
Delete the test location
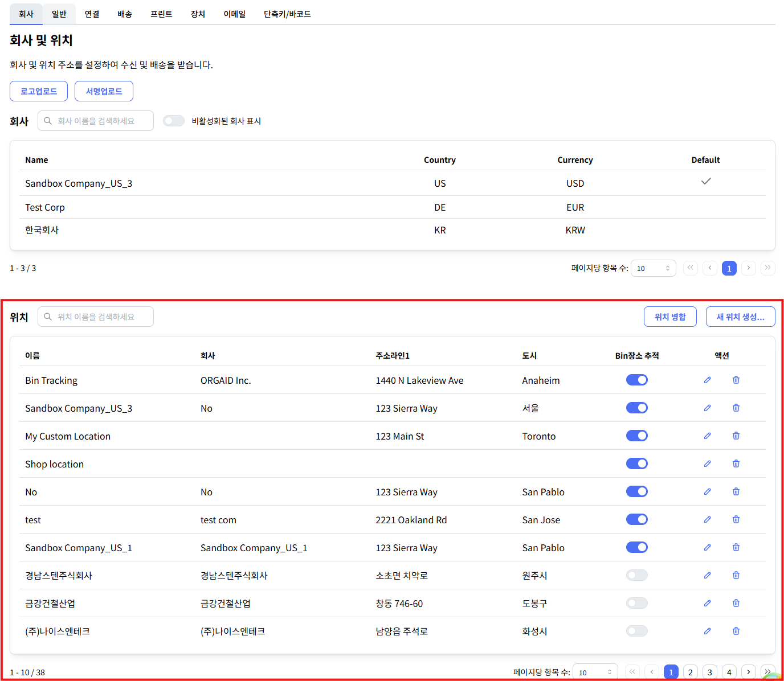[x=736, y=519]
